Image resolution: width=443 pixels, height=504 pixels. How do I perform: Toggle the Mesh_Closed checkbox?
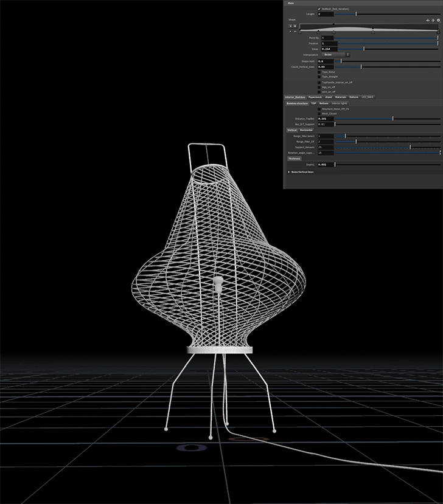click(x=319, y=113)
